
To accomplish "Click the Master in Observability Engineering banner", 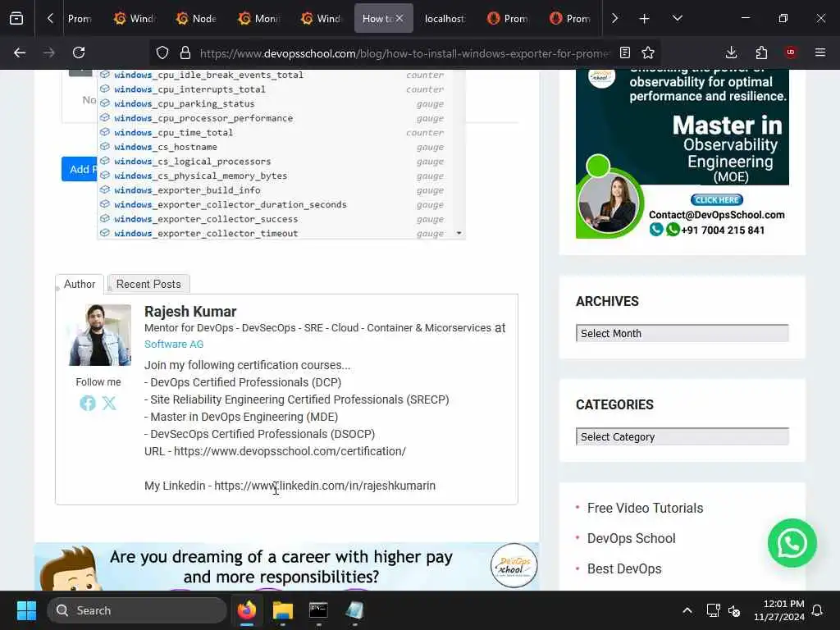I will pyautogui.click(x=682, y=153).
